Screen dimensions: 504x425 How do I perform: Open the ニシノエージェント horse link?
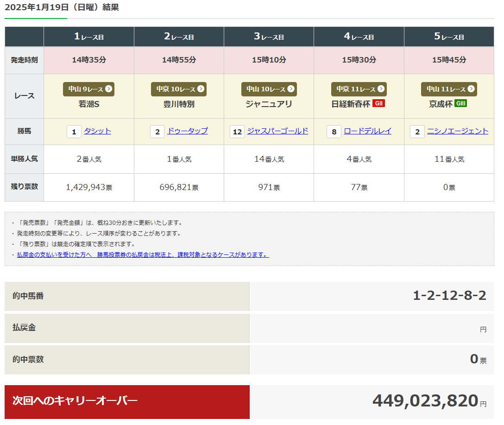tap(457, 131)
